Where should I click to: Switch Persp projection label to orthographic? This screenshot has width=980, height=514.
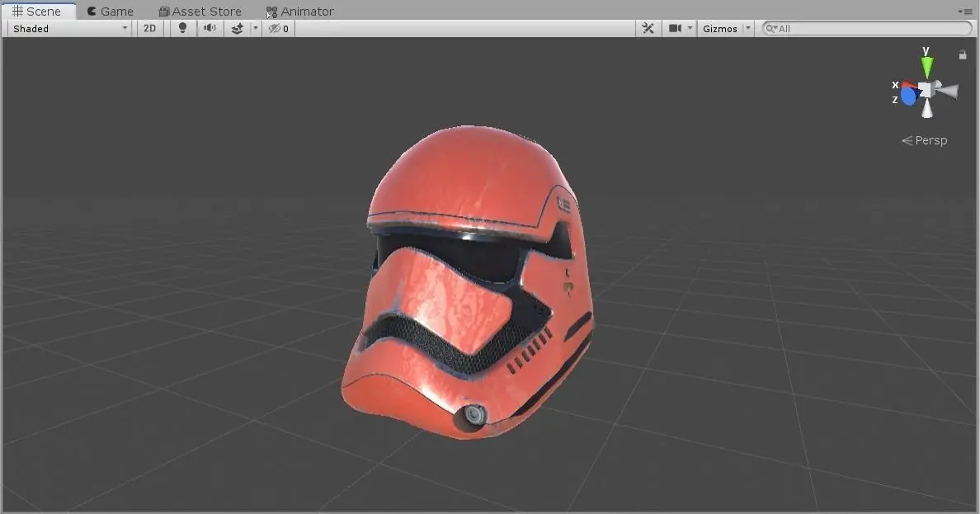925,141
